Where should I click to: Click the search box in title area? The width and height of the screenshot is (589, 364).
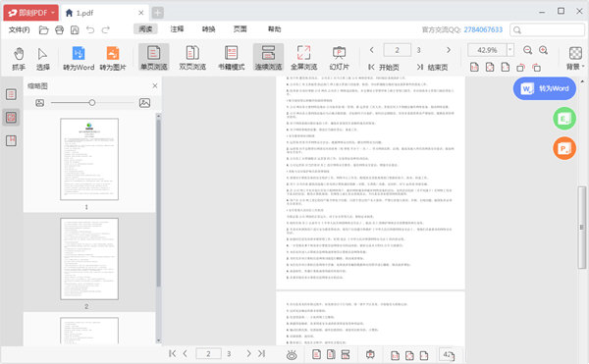[548, 29]
